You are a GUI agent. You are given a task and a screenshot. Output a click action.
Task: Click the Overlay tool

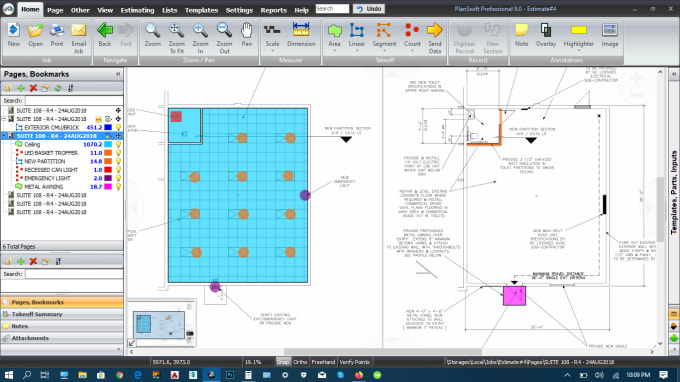(x=546, y=35)
